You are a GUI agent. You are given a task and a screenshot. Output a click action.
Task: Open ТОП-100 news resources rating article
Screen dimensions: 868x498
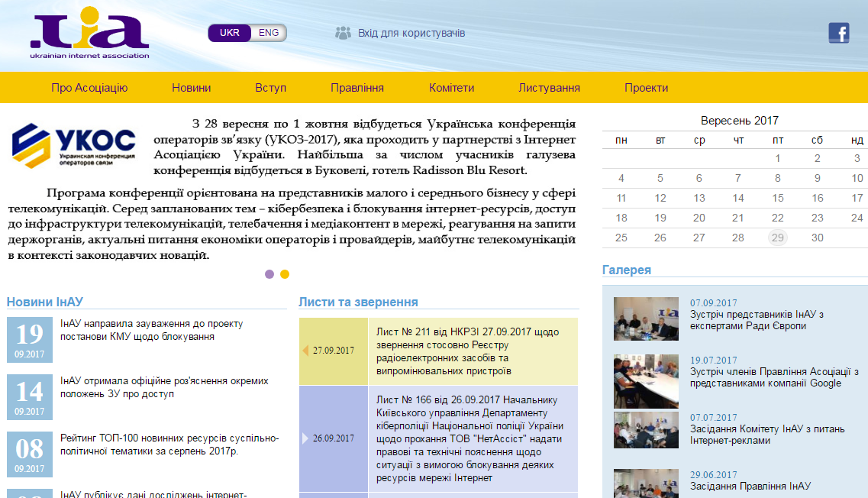pos(169,445)
